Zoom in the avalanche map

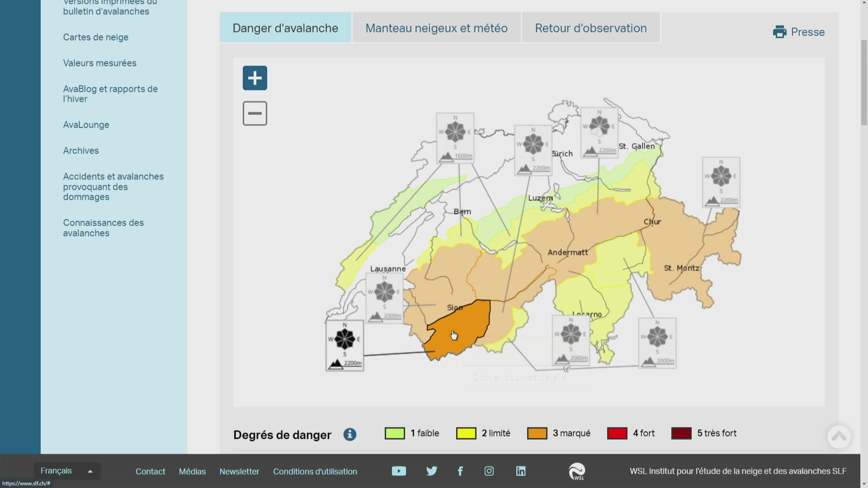coord(255,78)
